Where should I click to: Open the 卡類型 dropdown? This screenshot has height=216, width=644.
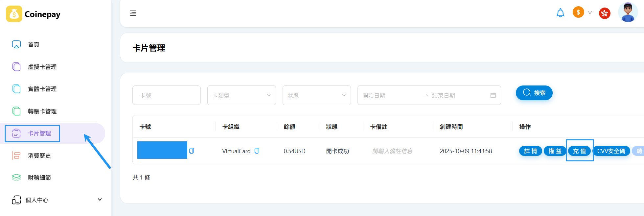241,95
